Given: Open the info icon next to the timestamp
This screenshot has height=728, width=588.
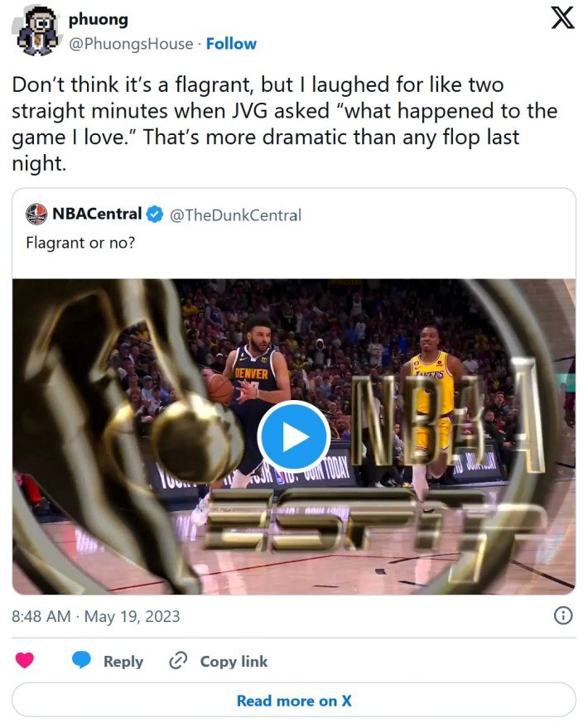Looking at the screenshot, I should [562, 615].
